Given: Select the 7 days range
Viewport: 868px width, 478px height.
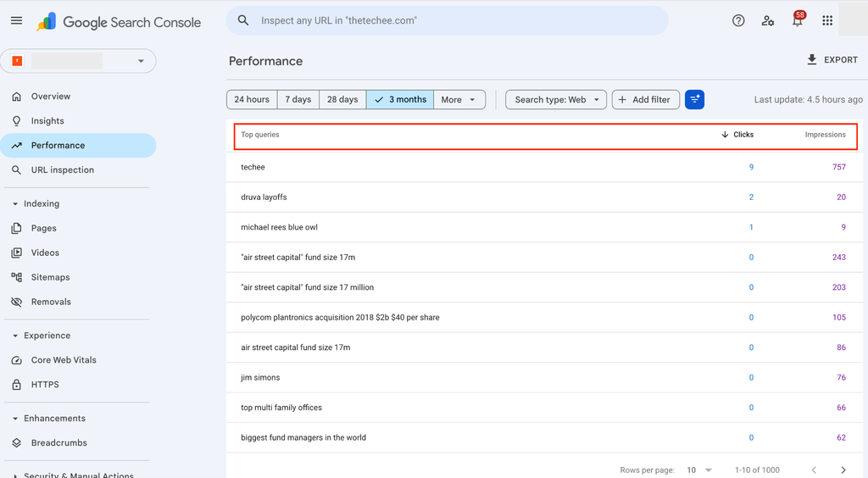Looking at the screenshot, I should point(298,100).
